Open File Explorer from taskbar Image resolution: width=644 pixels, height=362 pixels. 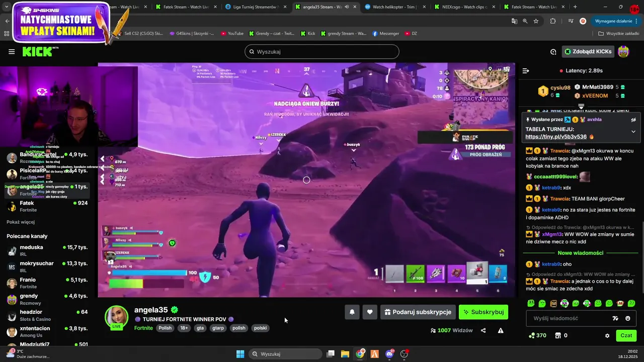pyautogui.click(x=345, y=354)
